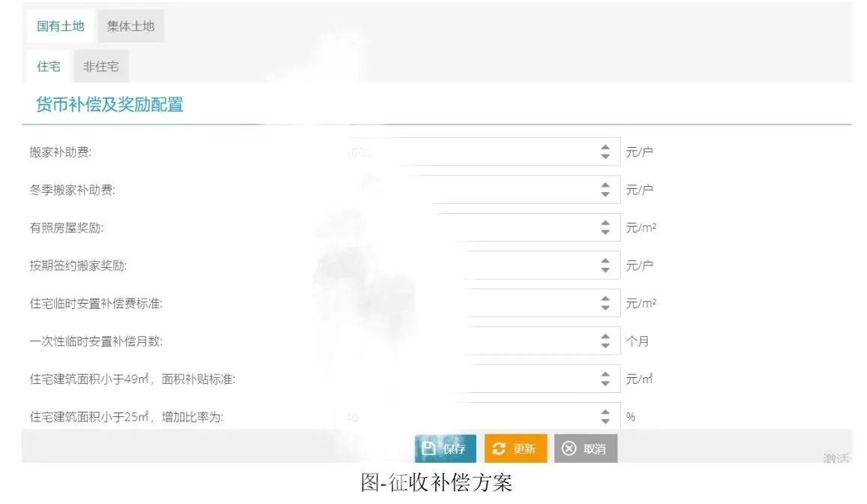The image size is (867, 504).
Task: Click inside the 增加比率 value field
Action: pos(472,416)
